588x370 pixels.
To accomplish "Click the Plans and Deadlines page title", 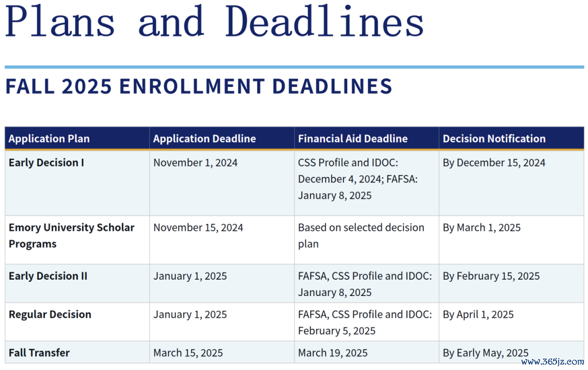I will [214, 21].
